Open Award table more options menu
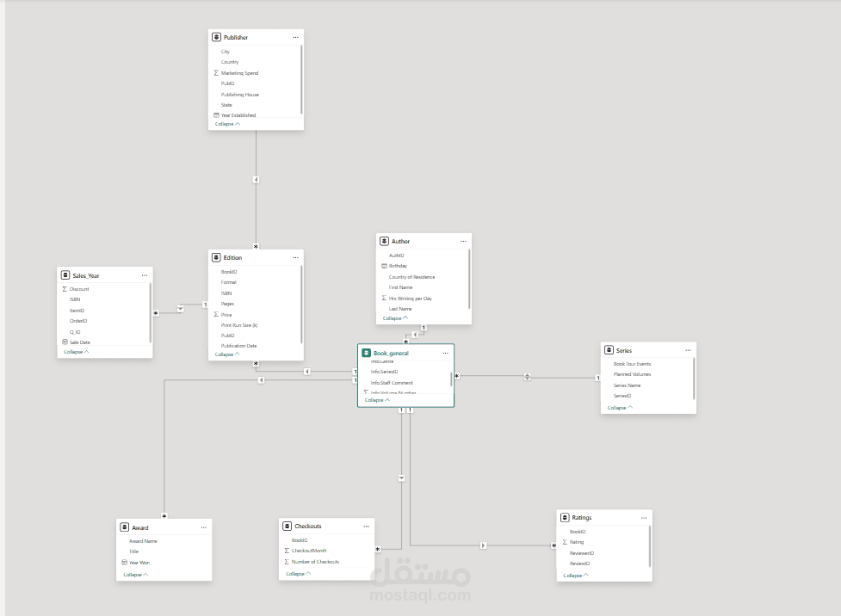The height and width of the screenshot is (616, 841). 204,527
